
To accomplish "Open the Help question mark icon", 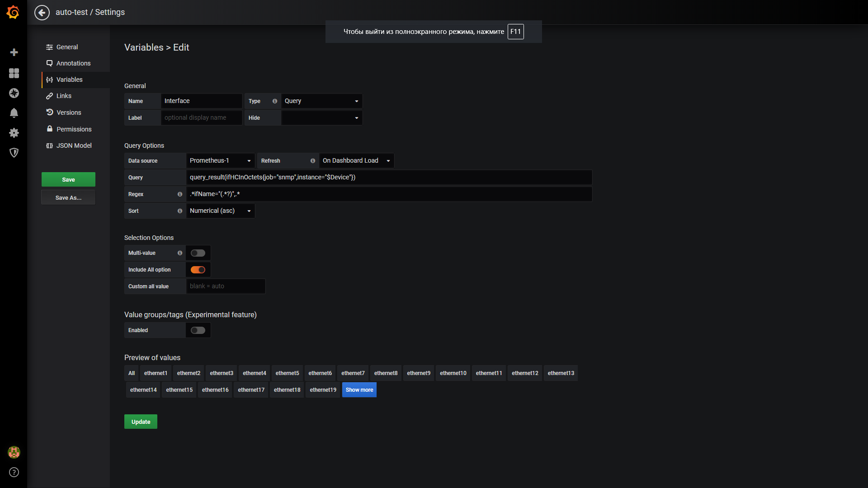I will (x=14, y=472).
